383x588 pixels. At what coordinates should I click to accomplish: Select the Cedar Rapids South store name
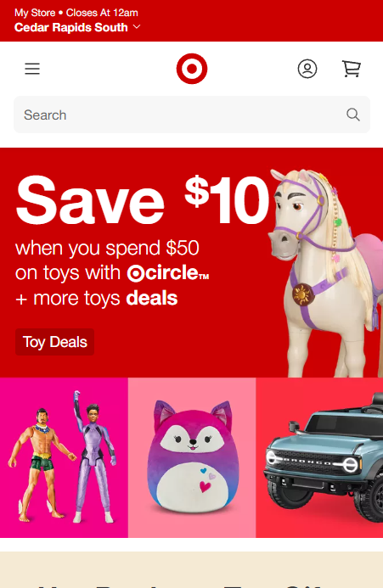pos(71,27)
